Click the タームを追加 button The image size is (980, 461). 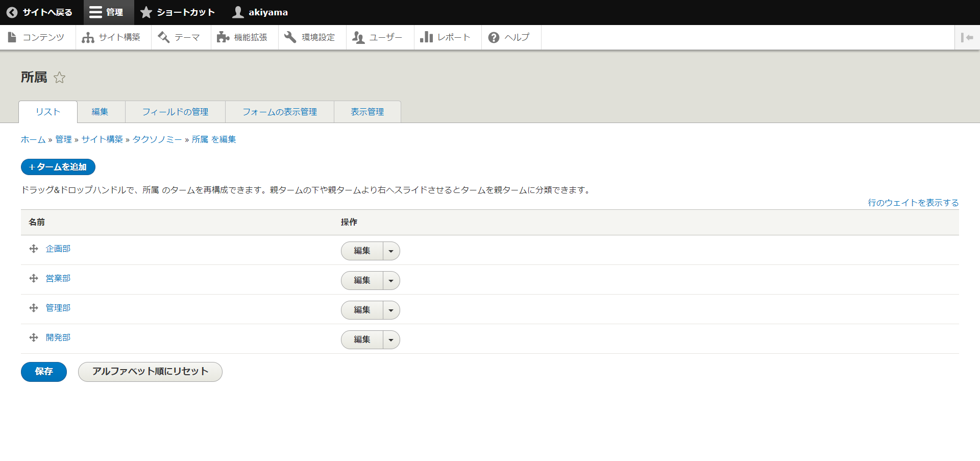click(x=58, y=167)
